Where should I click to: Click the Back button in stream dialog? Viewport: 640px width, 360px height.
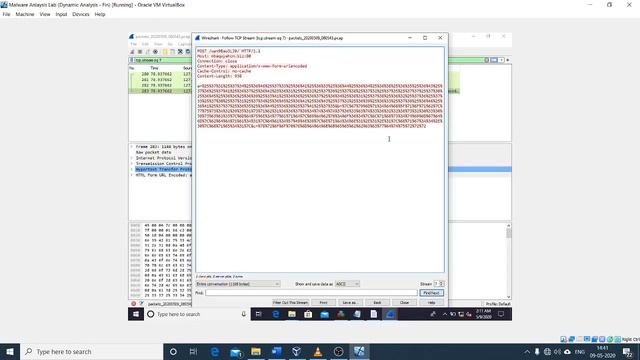click(x=377, y=302)
